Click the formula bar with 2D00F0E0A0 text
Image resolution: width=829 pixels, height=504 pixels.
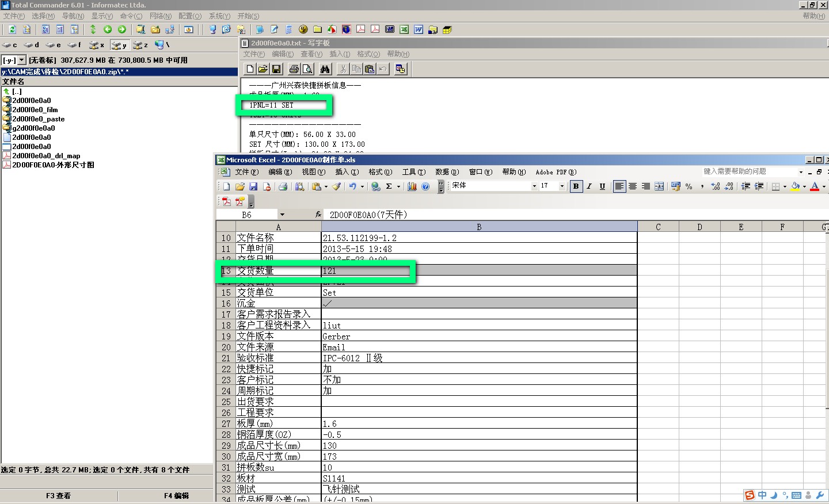[x=576, y=215]
